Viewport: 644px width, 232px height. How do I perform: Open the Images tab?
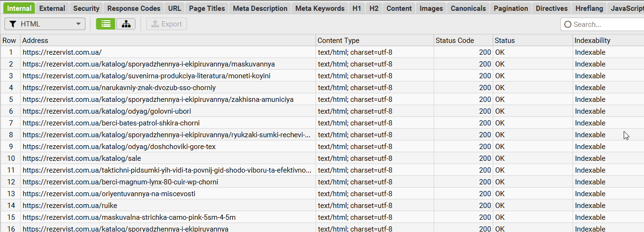431,8
